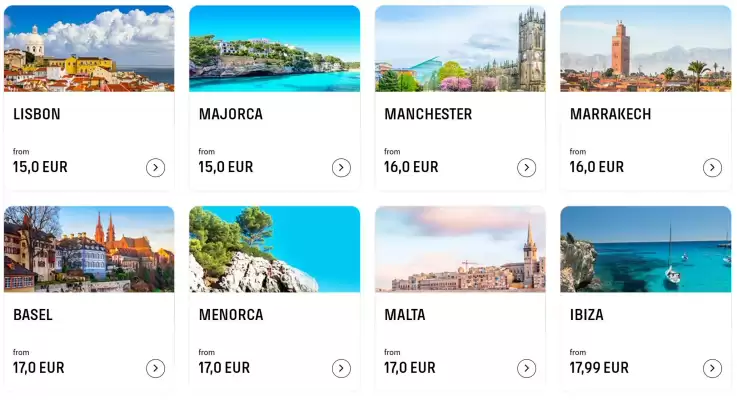
Task: Choose the 16,0 EUR Manchester fare
Action: [411, 167]
